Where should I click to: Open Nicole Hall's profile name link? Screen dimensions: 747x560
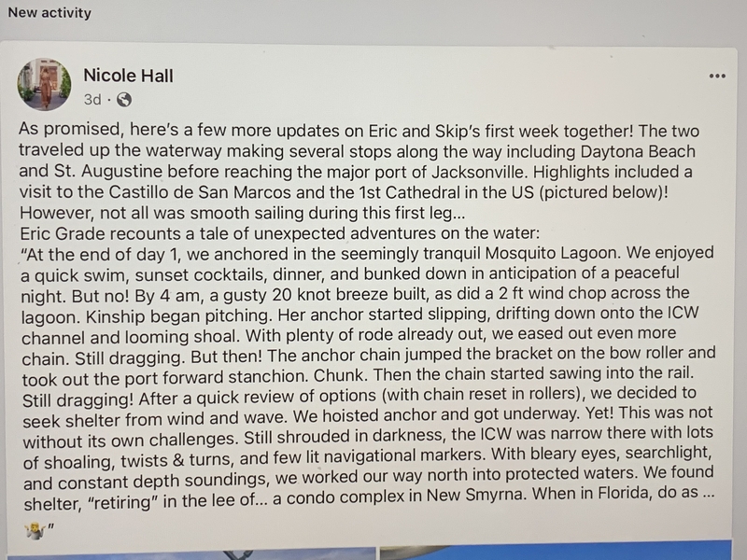[x=128, y=76]
